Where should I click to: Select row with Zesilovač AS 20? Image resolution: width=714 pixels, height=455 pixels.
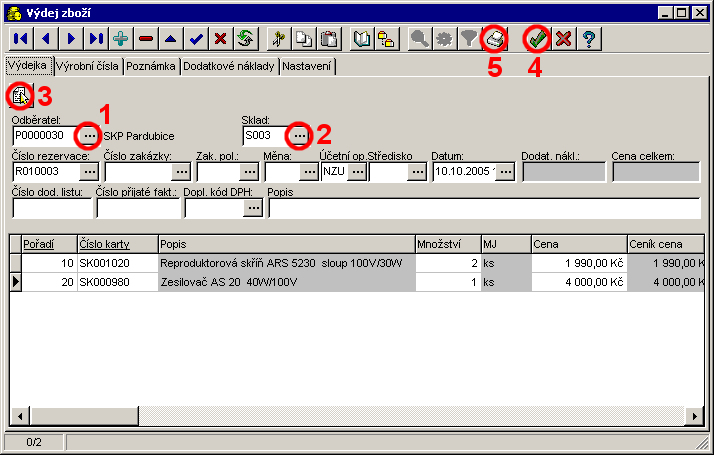click(x=285, y=283)
